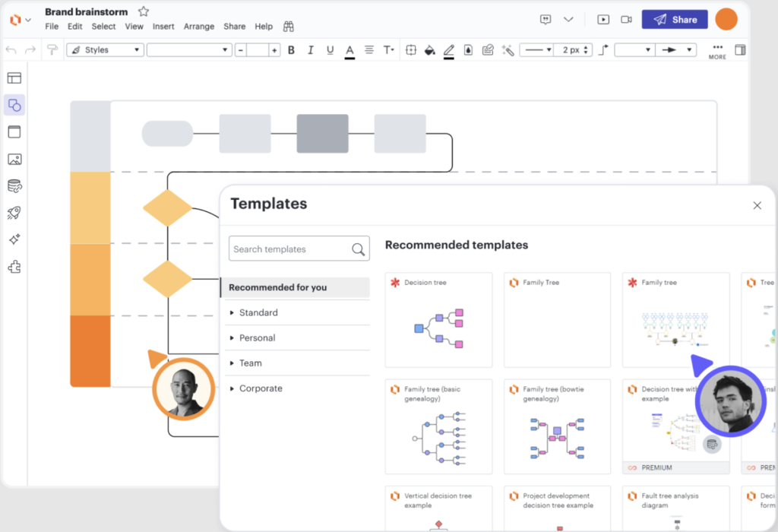778x532 pixels.
Task: Open text alignment options
Action: click(x=369, y=49)
